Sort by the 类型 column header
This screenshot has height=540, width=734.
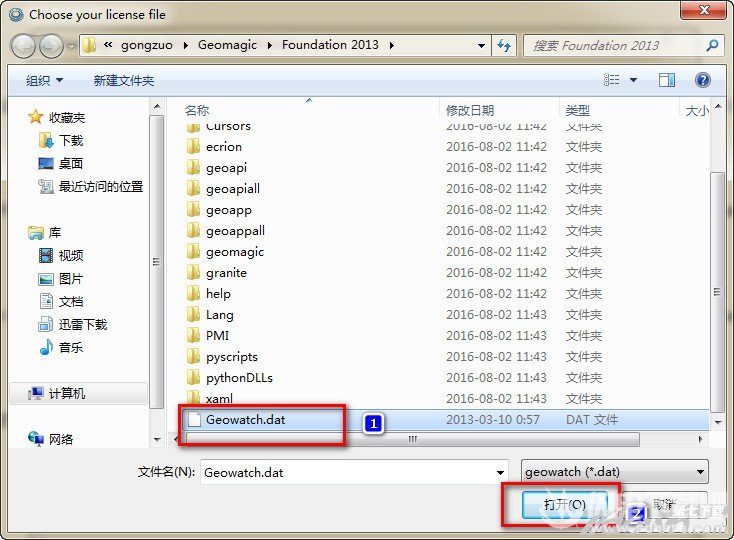pyautogui.click(x=578, y=110)
